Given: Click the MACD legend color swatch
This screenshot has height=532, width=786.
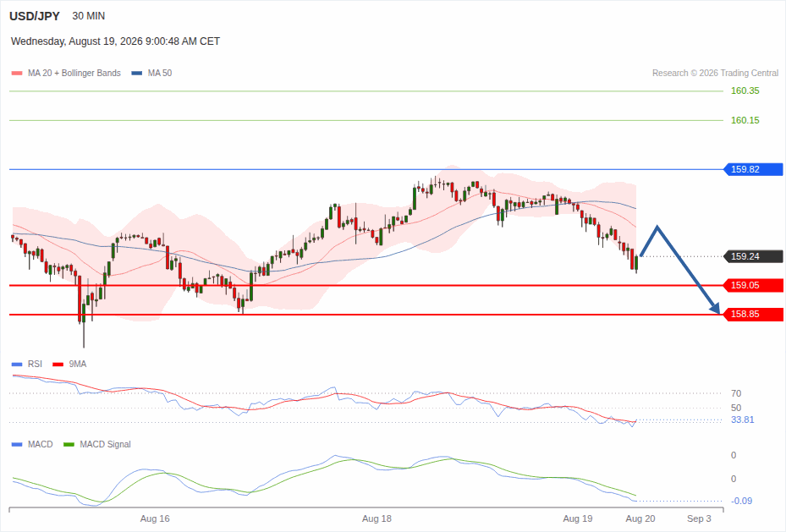Looking at the screenshot, I should 17,444.
